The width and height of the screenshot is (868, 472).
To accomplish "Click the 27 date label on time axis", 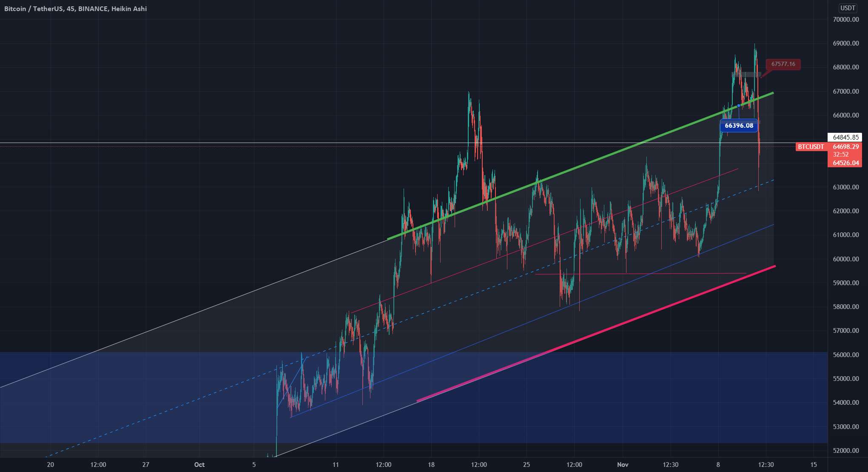I will 146,465.
